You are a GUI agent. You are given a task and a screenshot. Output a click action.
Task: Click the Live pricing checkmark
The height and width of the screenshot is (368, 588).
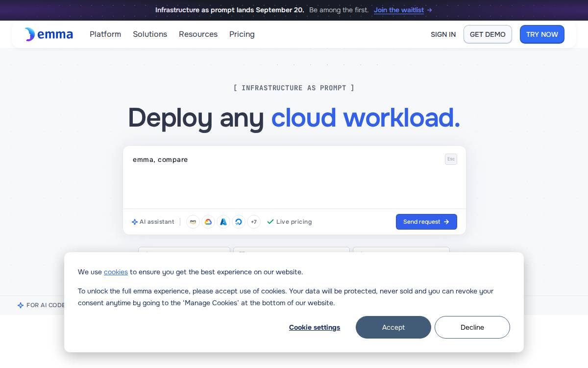click(270, 222)
